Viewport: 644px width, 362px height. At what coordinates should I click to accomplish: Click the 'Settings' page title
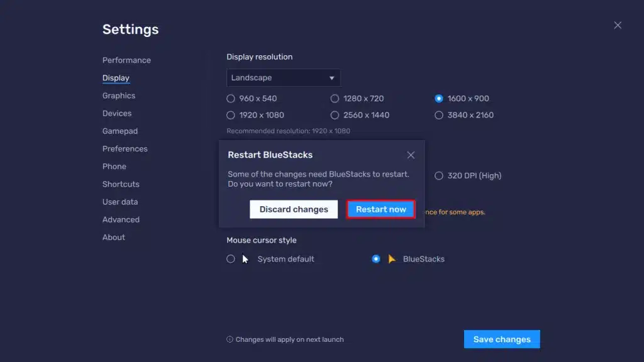[x=131, y=30]
